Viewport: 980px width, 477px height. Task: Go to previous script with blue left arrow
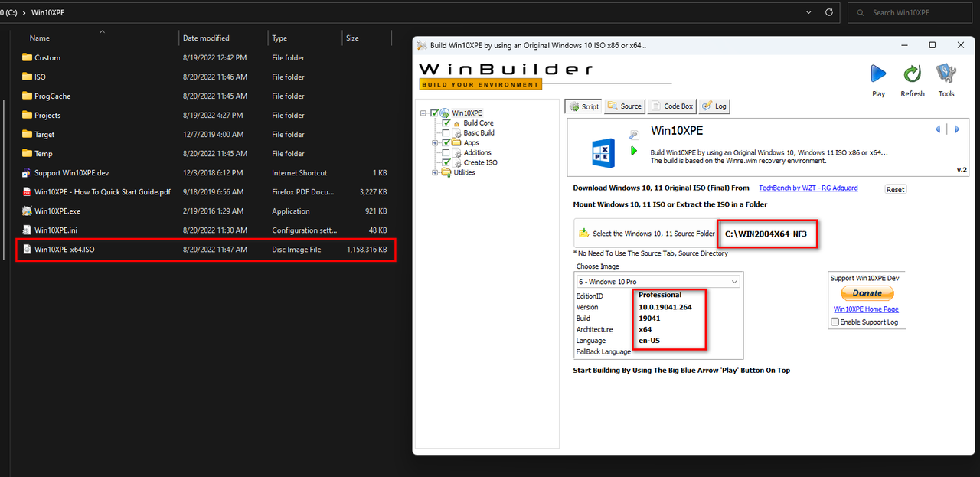(938, 129)
